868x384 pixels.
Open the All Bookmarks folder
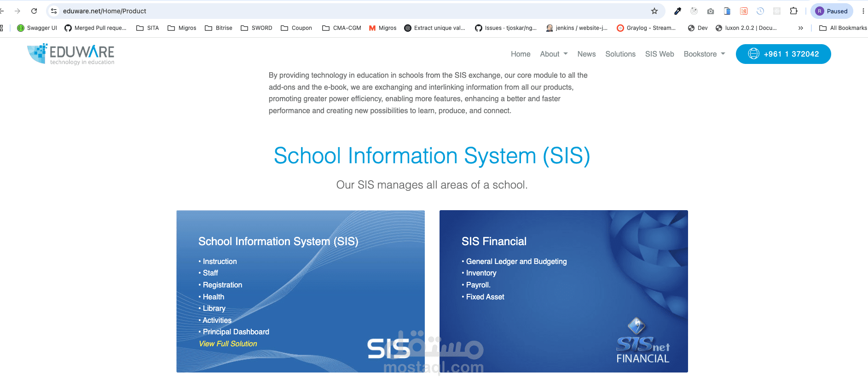click(x=843, y=28)
